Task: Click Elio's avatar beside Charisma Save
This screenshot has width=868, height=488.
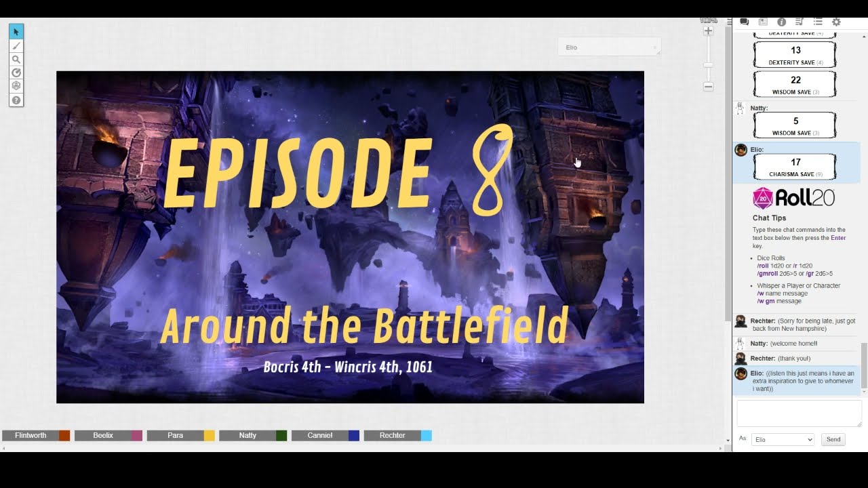Action: [x=741, y=150]
